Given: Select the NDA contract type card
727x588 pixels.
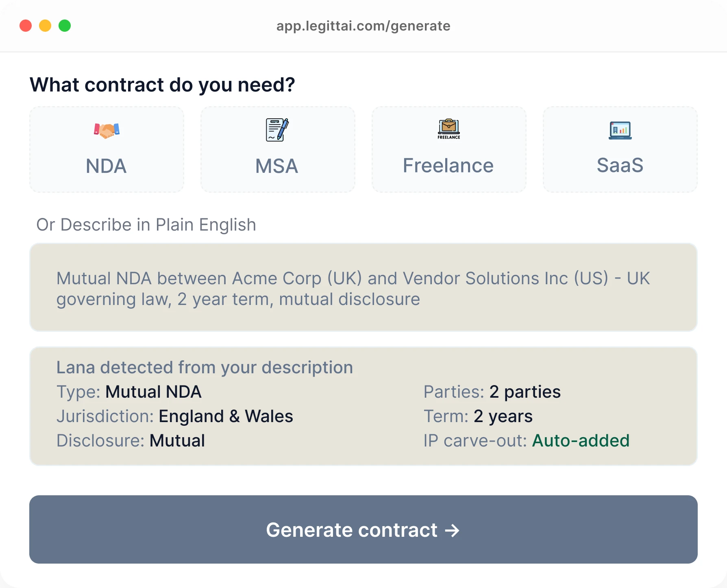Looking at the screenshot, I should click(x=107, y=150).
